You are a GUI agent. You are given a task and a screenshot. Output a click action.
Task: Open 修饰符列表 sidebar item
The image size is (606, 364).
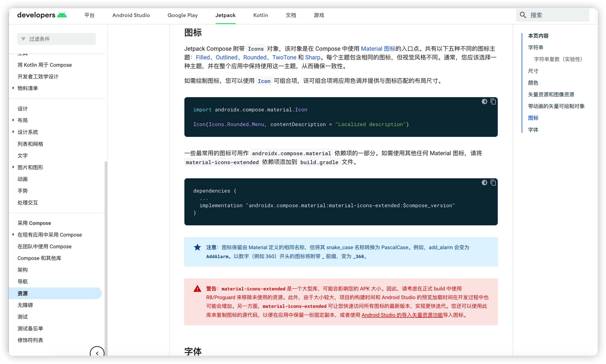tap(30, 340)
